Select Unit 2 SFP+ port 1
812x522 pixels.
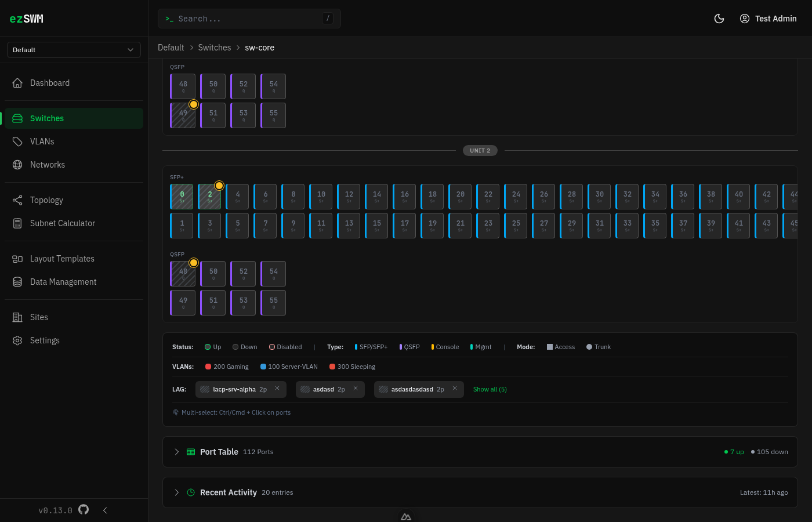182,226
